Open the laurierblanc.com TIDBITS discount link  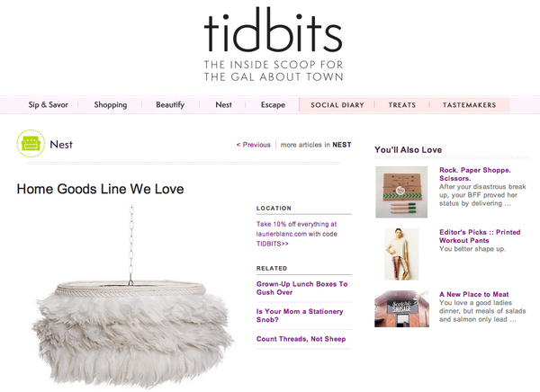point(296,234)
